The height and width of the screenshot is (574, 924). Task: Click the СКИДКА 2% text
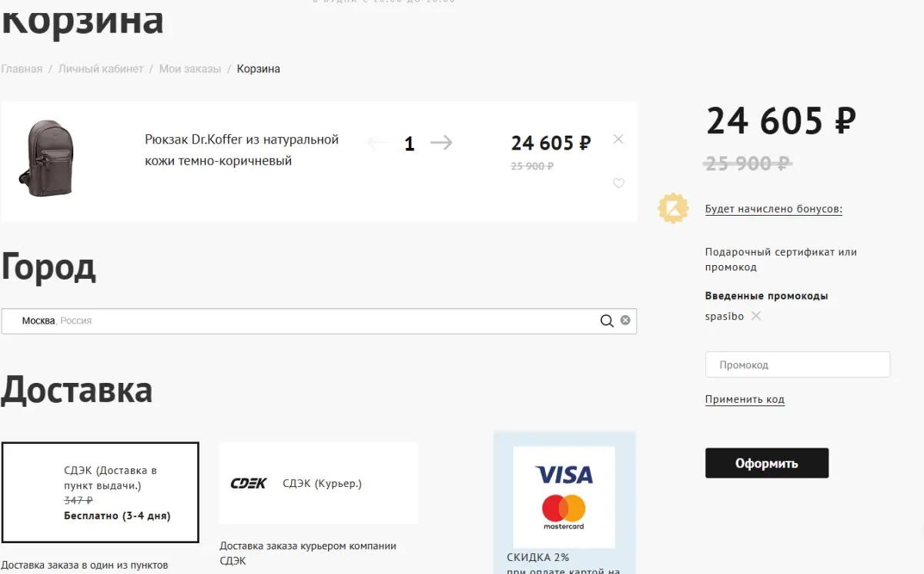click(x=538, y=557)
